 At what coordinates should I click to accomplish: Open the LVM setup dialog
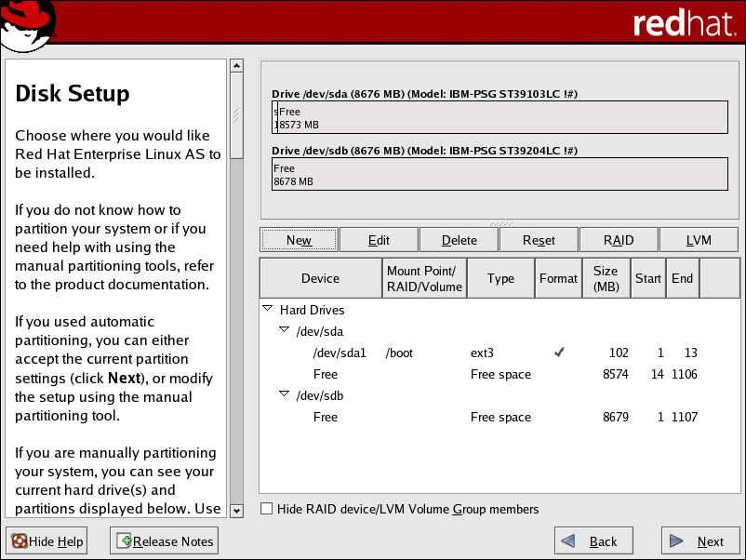(699, 239)
